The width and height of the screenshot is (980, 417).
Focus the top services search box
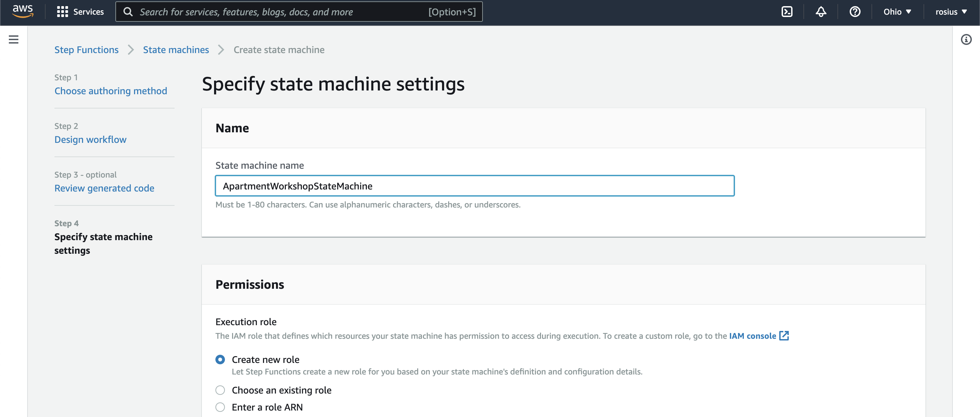299,12
